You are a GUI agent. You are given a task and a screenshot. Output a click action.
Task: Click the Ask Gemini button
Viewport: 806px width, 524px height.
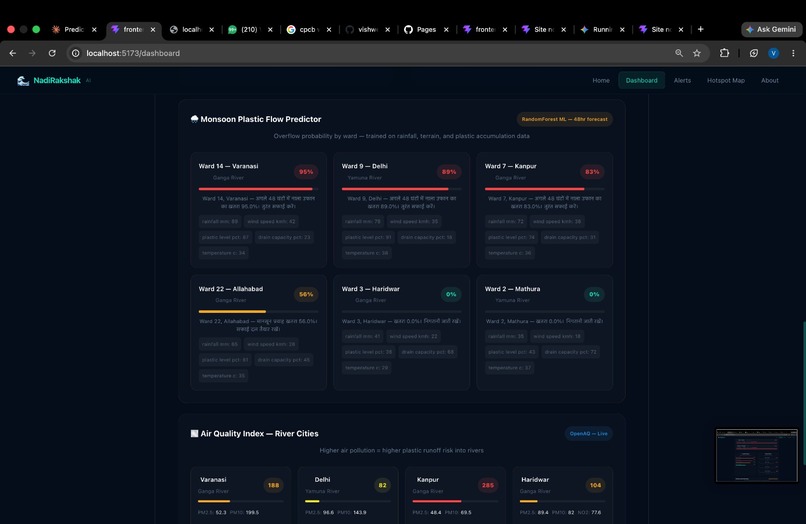coord(772,29)
